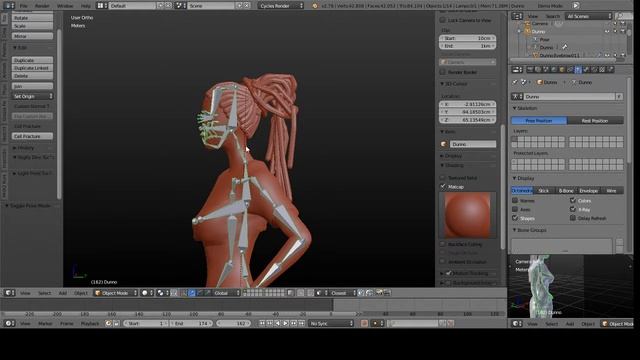Toggle the armature Shapes checkbox
The height and width of the screenshot is (360, 640).
click(x=515, y=218)
